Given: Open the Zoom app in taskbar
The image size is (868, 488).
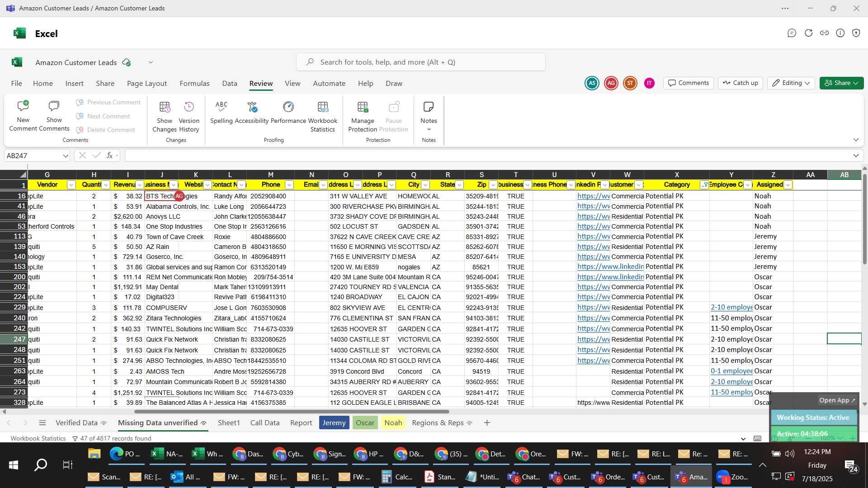Looking at the screenshot, I should [732, 477].
